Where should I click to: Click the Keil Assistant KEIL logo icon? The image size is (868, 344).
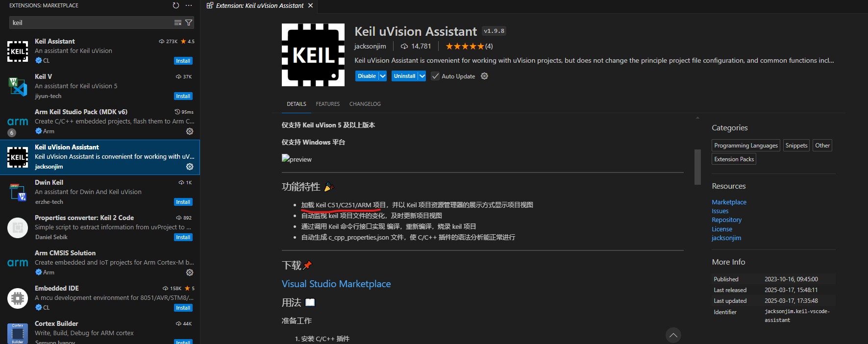pos(18,51)
